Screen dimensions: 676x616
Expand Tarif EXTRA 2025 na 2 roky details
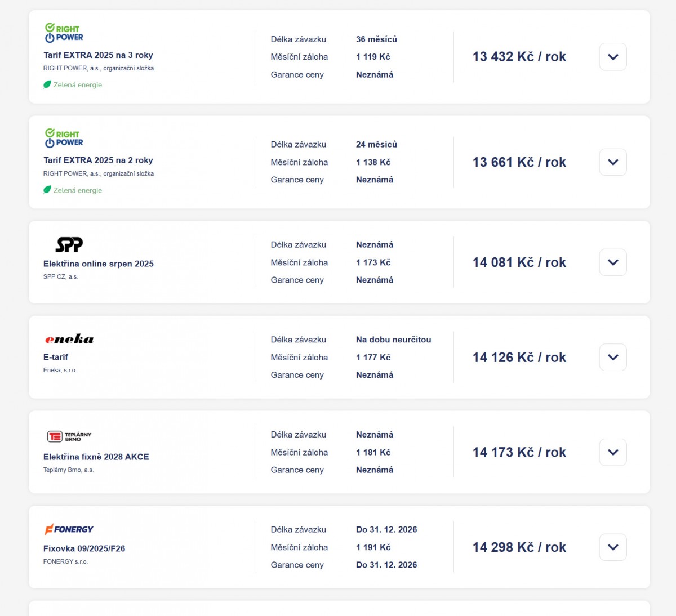613,162
